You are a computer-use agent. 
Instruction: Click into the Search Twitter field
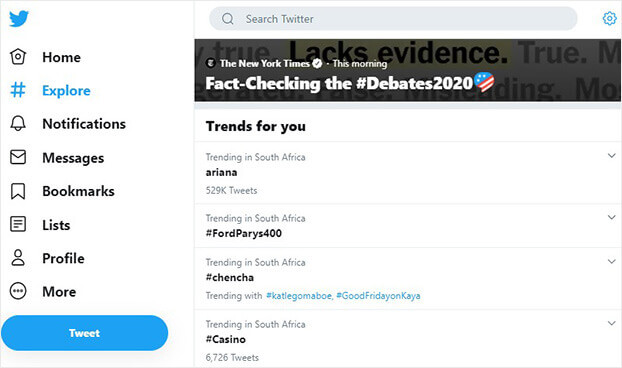click(393, 19)
